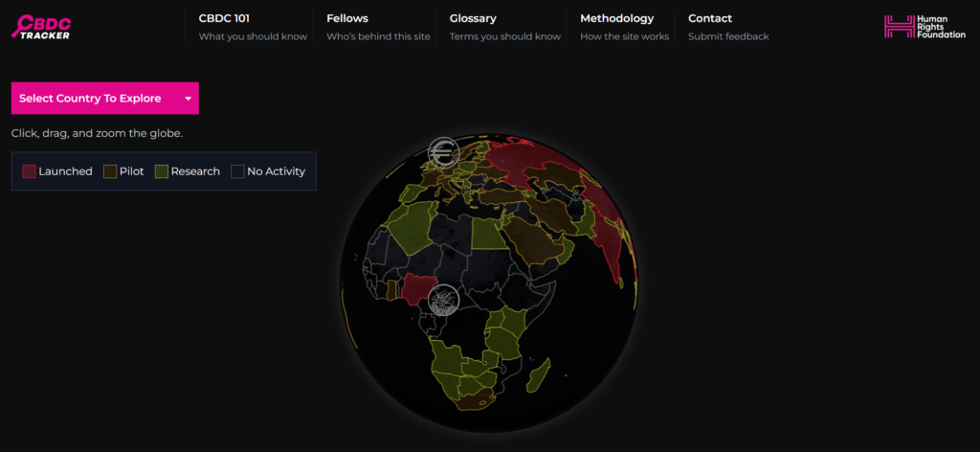Click 'Terms you should know' subtitle
This screenshot has width=980, height=452.
coord(505,37)
